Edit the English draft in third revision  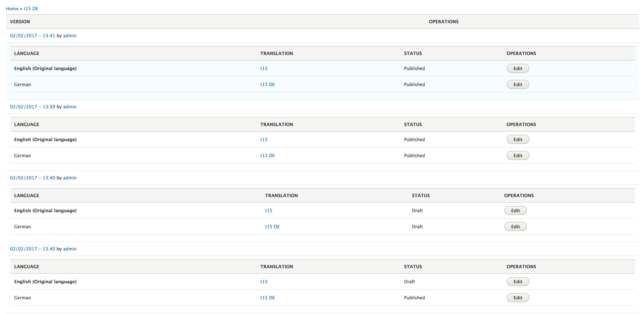tap(515, 210)
